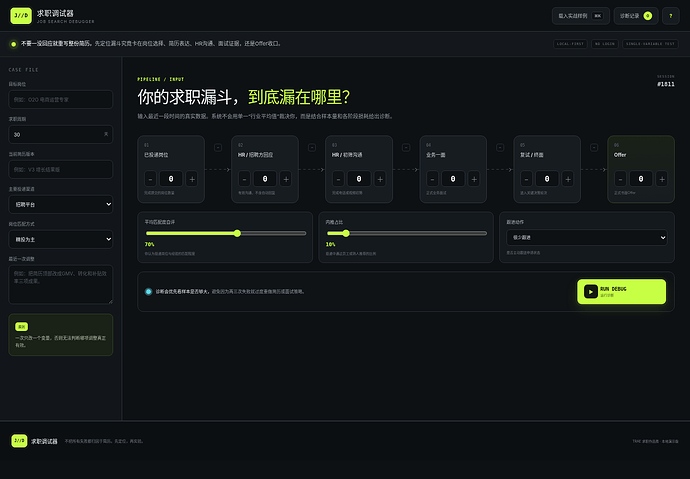Click the 最近一次调整 text area
Screen dimensions: 690x479
click(61, 284)
